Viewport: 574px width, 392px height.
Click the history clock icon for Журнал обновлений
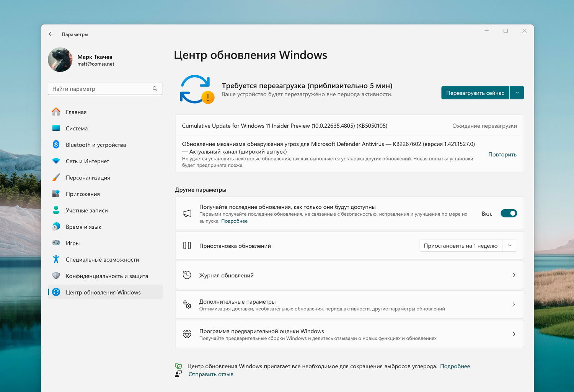pyautogui.click(x=187, y=275)
